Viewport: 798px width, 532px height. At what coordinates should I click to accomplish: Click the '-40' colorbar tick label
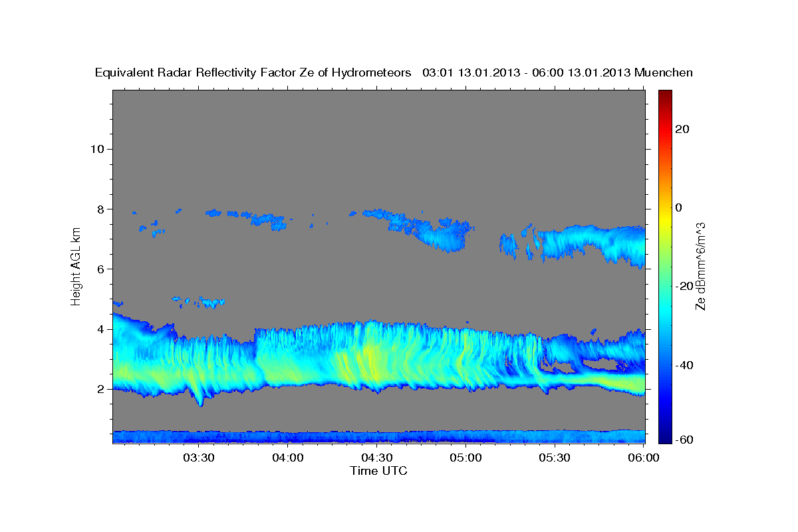tap(683, 364)
